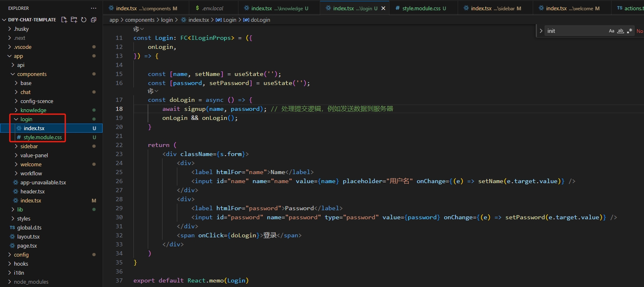Collapse all folders in Explorer
Screen dimensions: 644x287
[x=94, y=20]
